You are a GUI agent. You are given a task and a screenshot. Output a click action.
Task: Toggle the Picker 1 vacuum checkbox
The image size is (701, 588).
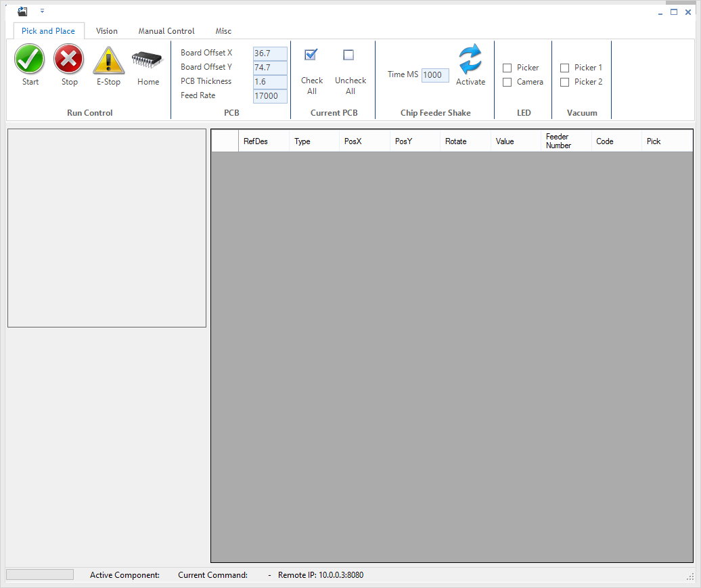[x=565, y=68]
